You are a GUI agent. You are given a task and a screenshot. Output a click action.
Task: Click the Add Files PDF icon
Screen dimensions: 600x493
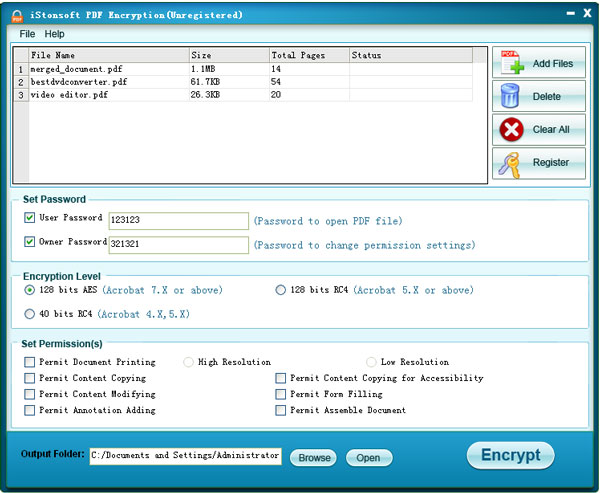point(512,63)
